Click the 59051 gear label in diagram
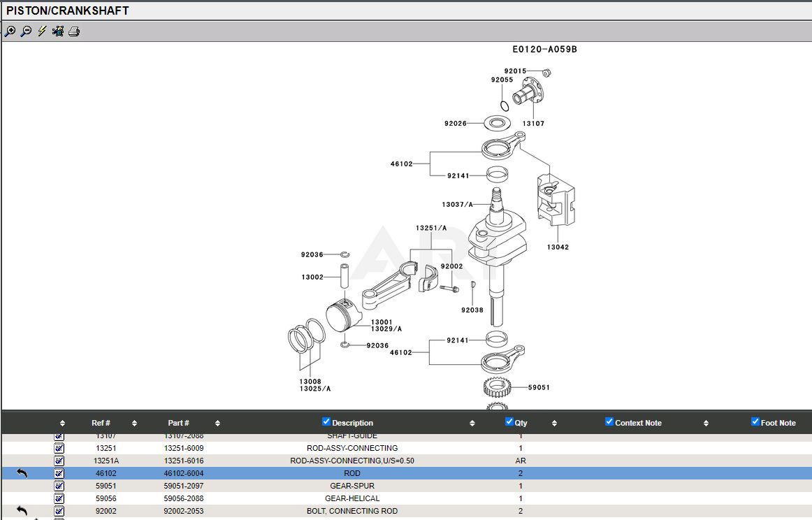812x520 pixels. [539, 387]
